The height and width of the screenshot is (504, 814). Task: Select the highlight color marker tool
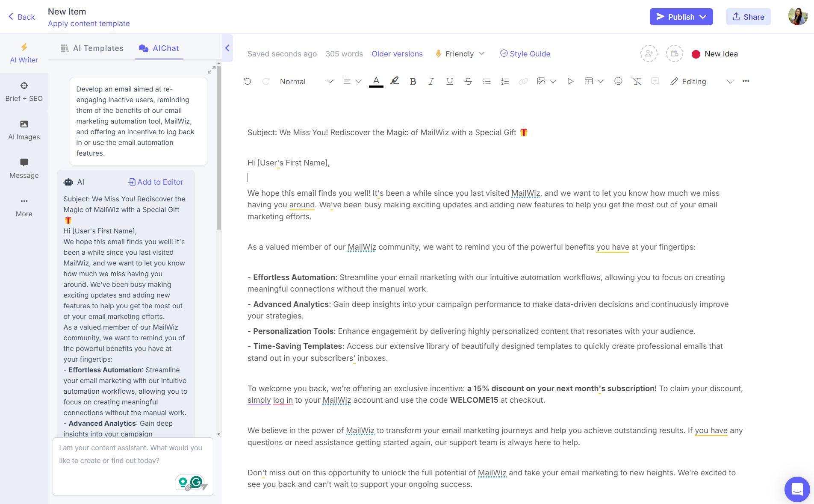[395, 81]
